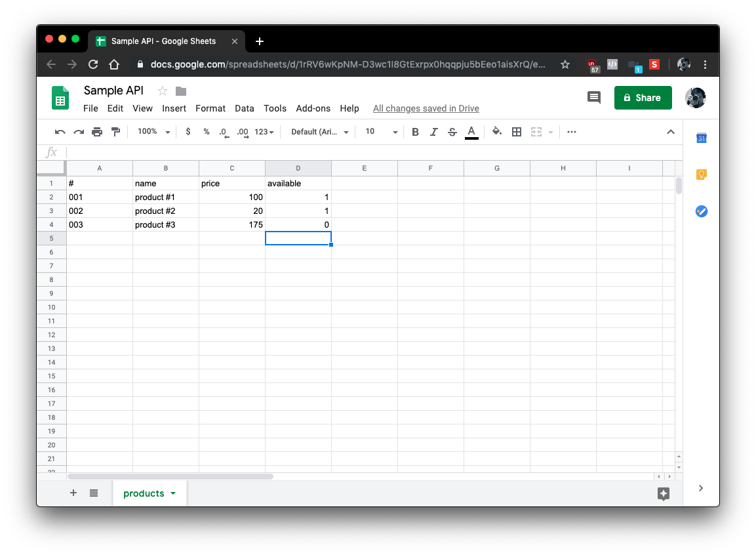Open the Google Sheets home icon
Image resolution: width=756 pixels, height=555 pixels.
(60, 98)
